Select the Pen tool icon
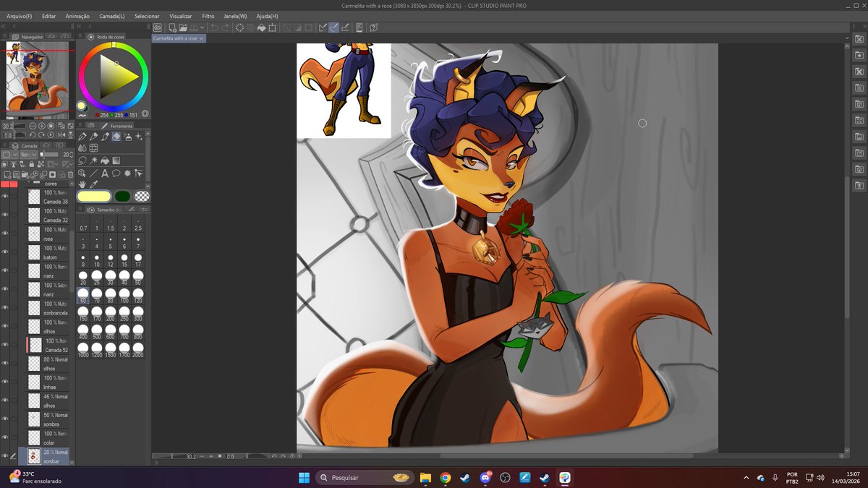 tap(82, 137)
